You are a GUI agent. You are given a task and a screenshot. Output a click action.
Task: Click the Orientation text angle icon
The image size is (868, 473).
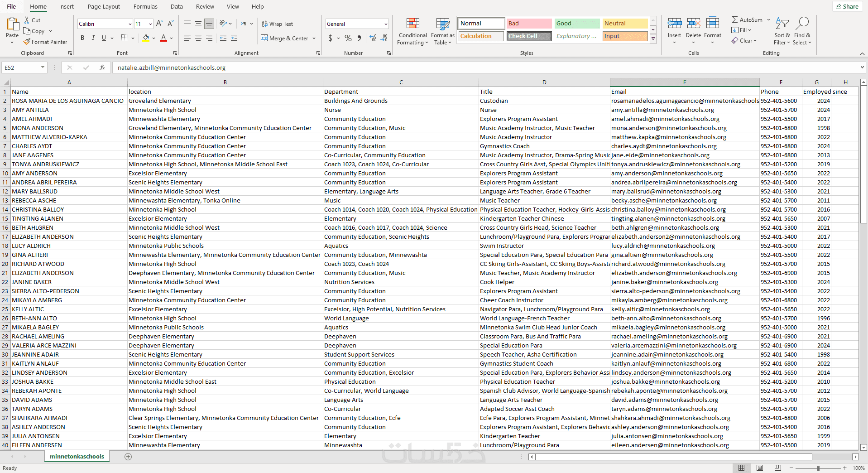coord(223,24)
